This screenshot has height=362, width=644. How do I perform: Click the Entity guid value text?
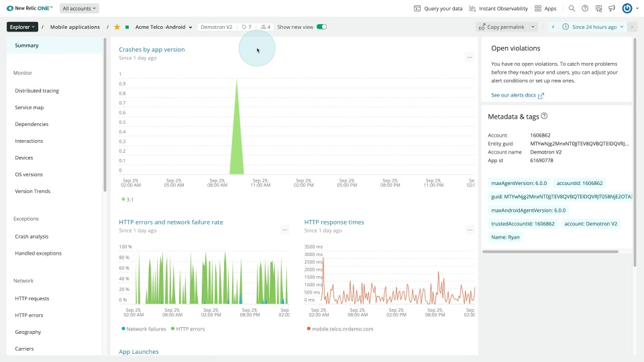click(579, 143)
